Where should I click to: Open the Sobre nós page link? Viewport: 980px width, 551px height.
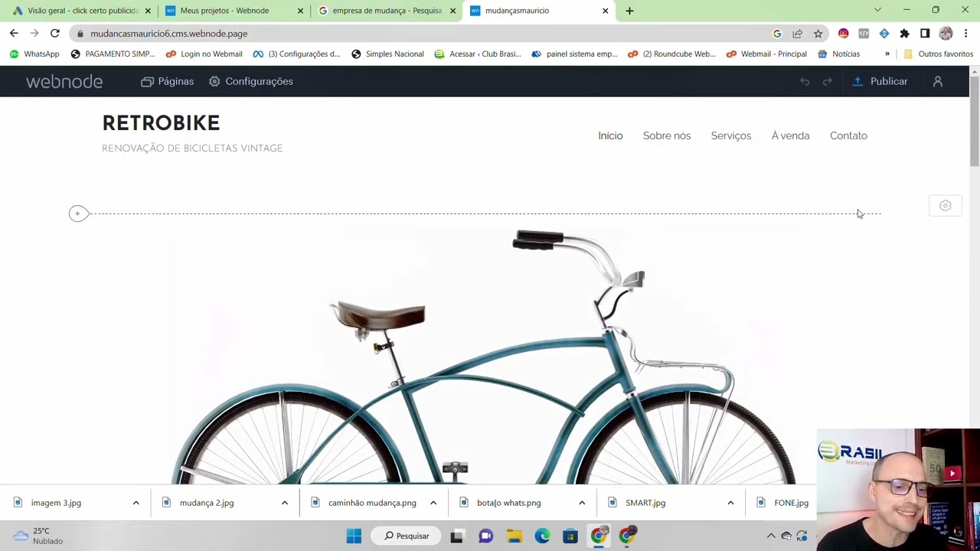pyautogui.click(x=667, y=135)
